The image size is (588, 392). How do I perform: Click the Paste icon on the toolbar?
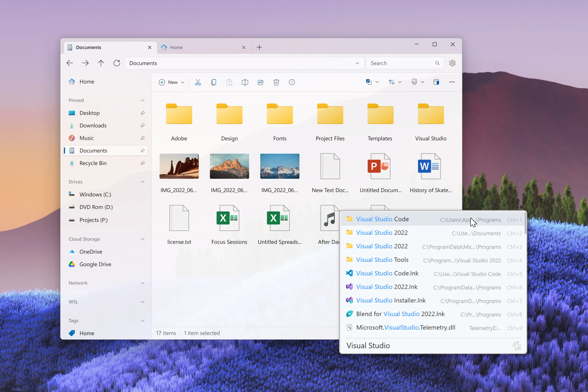click(230, 82)
